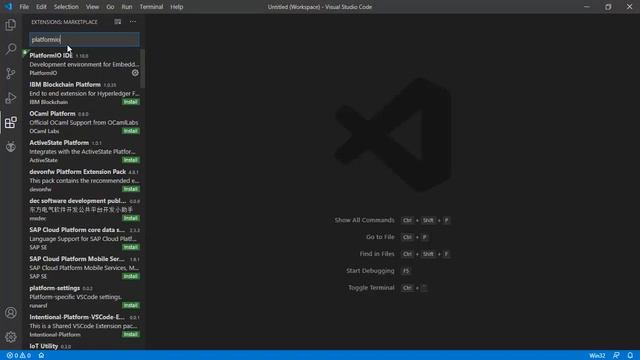Click the Find in Files label
Image resolution: width=640 pixels, height=360 pixels.
click(377, 254)
